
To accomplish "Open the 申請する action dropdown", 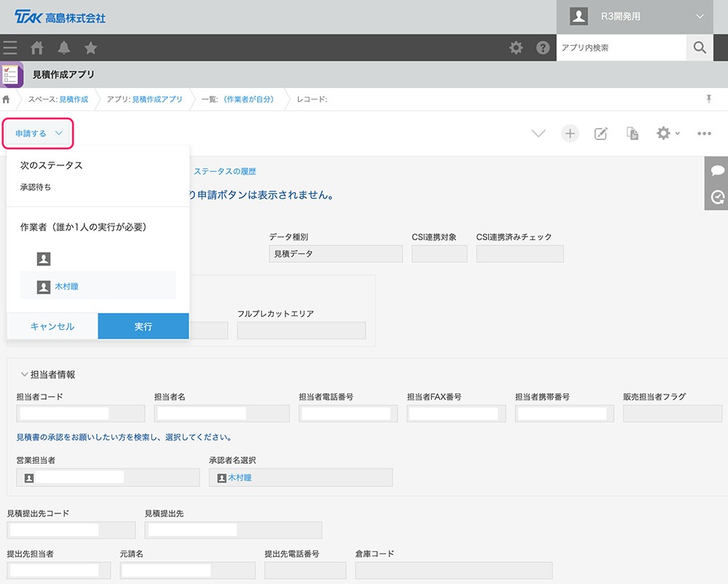I will [x=38, y=134].
